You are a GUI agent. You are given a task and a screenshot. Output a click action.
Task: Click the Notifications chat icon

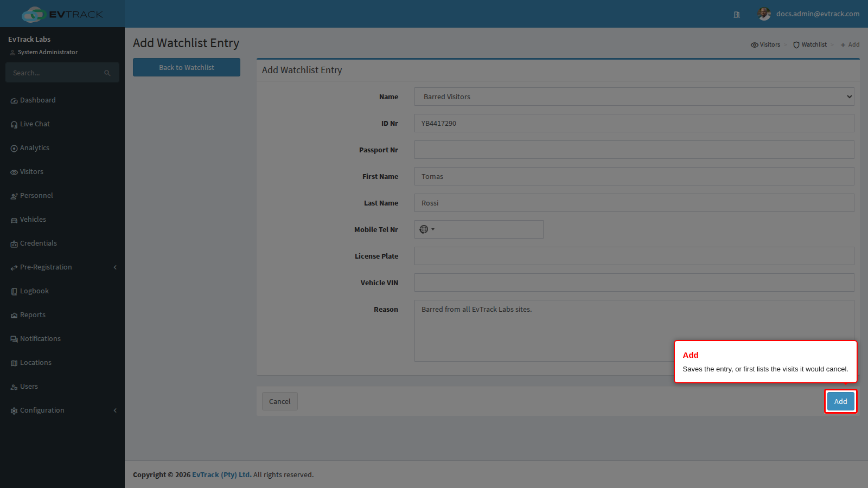(14, 339)
